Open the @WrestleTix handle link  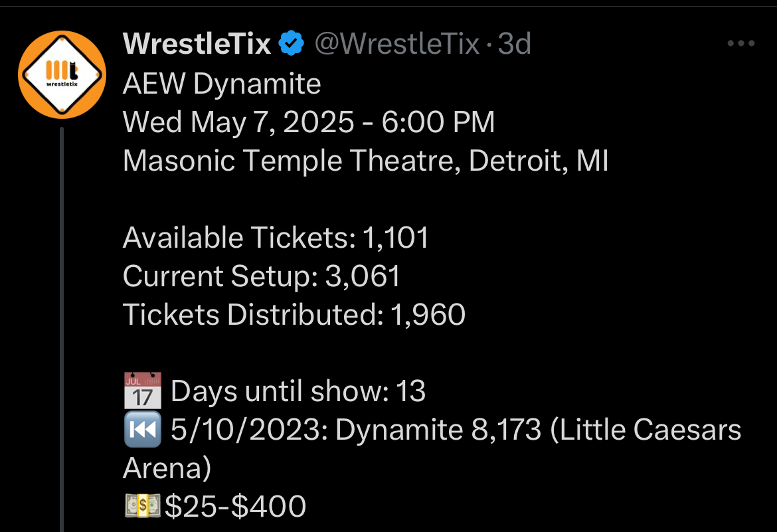(x=396, y=44)
